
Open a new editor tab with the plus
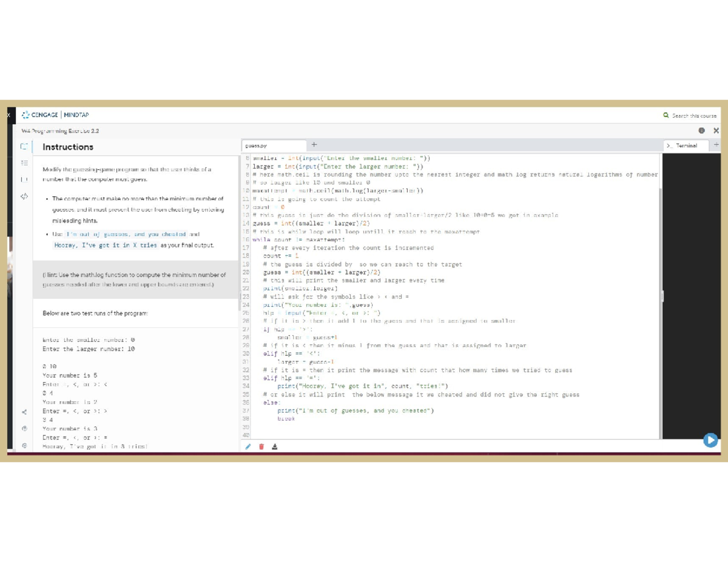pyautogui.click(x=314, y=145)
